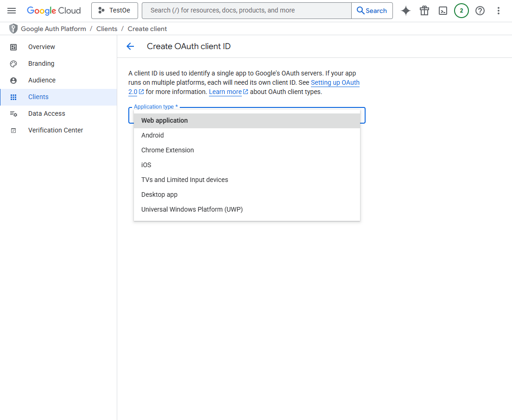Open Gemini AI assistant sparkle icon

(406, 11)
